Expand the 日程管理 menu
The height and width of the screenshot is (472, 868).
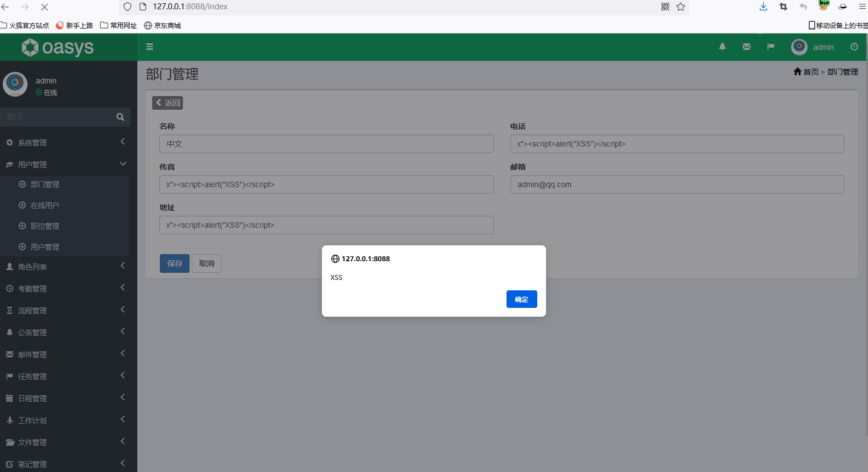pyautogui.click(x=65, y=398)
